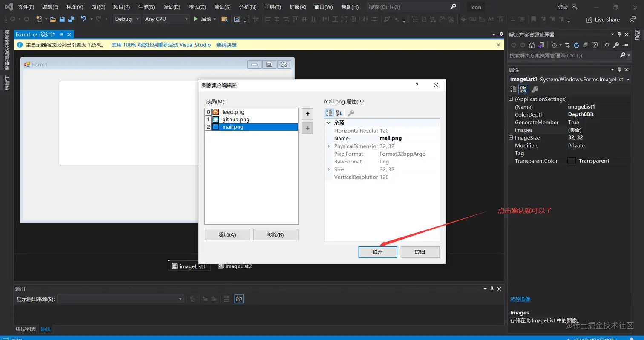This screenshot has width=644, height=340.
Task: Select github.png in members list
Action: click(x=251, y=120)
